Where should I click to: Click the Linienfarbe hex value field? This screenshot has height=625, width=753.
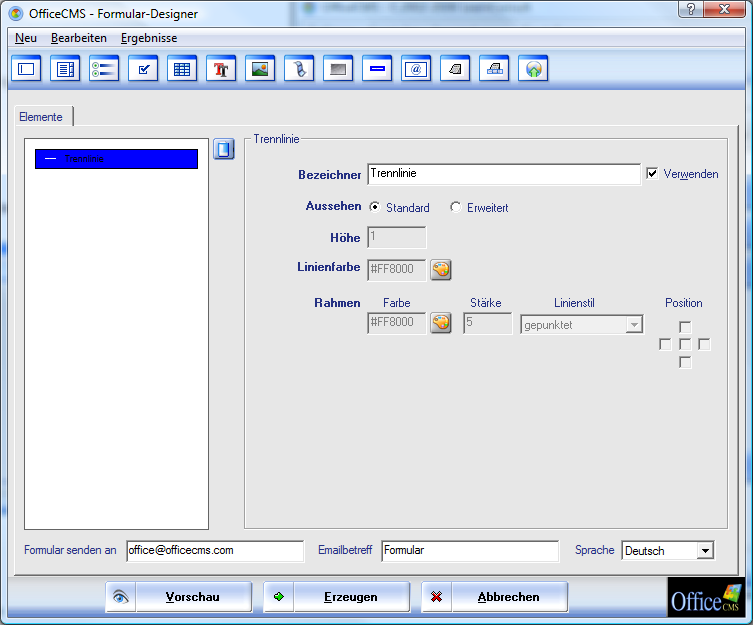tap(397, 270)
